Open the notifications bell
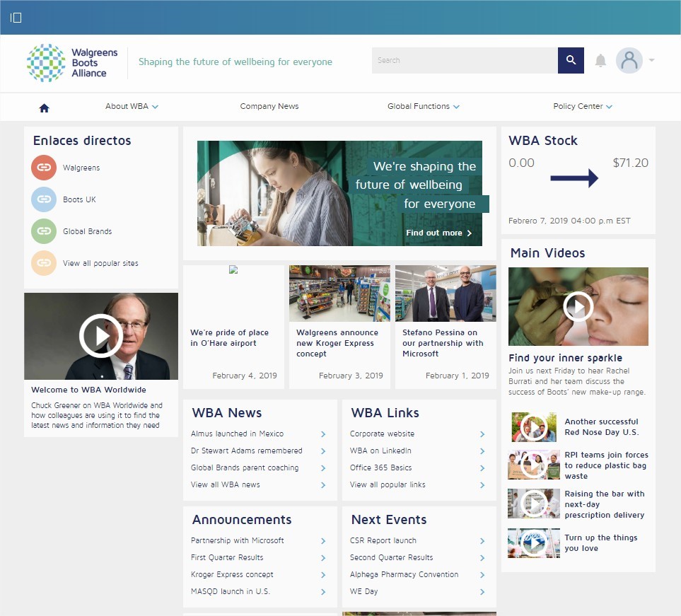 coord(600,60)
